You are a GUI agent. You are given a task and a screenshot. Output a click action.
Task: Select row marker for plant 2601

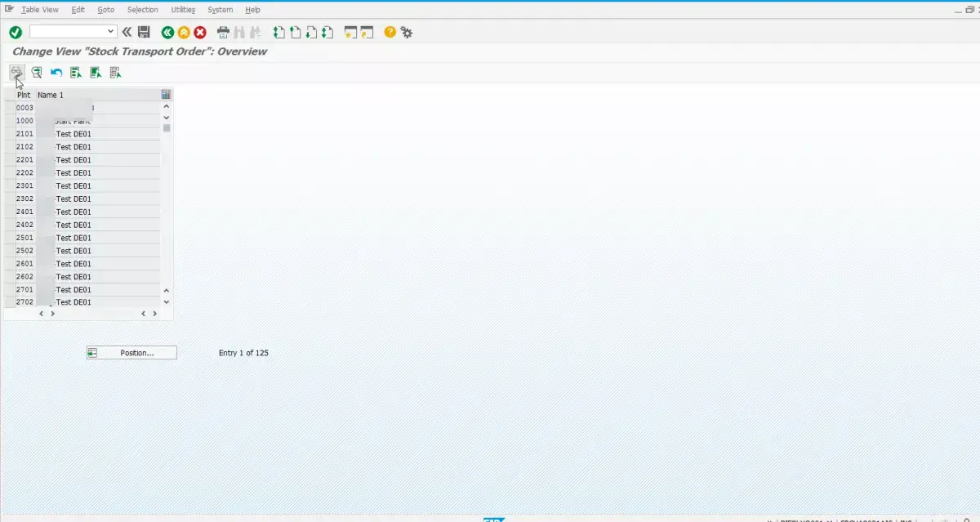point(9,264)
